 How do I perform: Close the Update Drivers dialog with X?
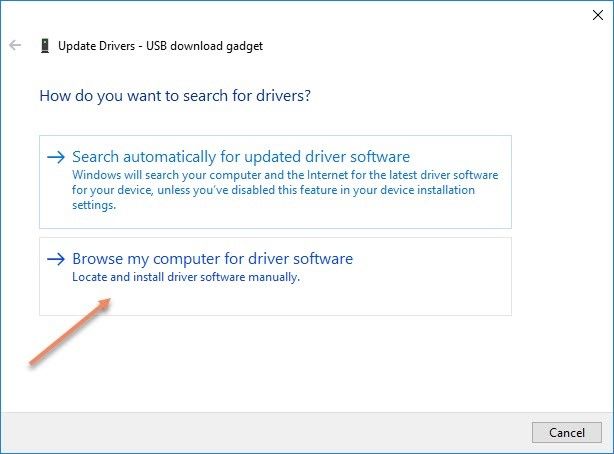pos(598,15)
